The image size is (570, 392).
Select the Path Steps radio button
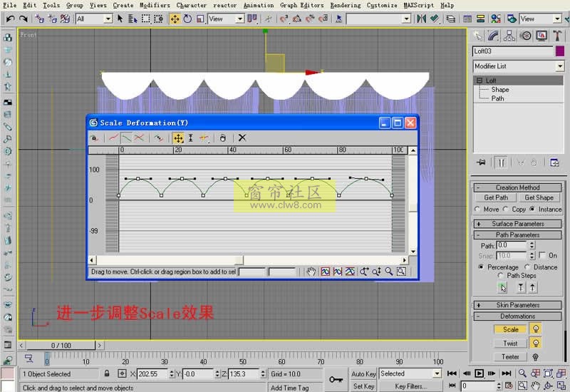pos(501,275)
